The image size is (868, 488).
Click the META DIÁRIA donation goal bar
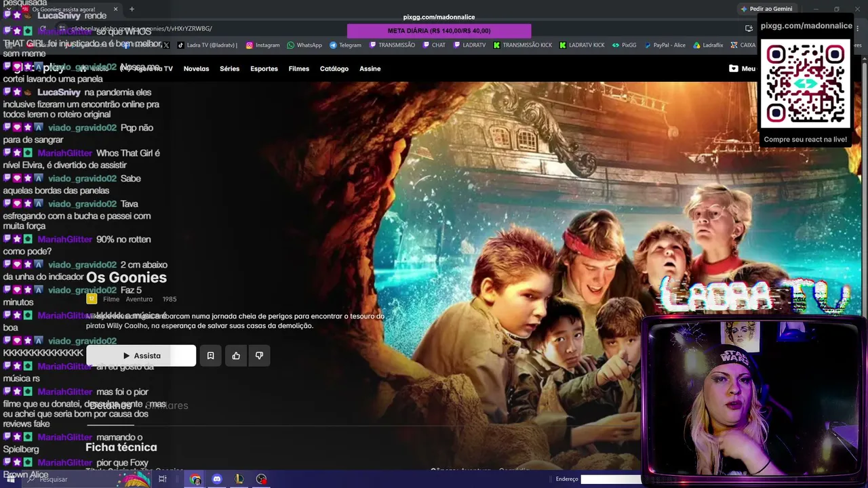[439, 30]
